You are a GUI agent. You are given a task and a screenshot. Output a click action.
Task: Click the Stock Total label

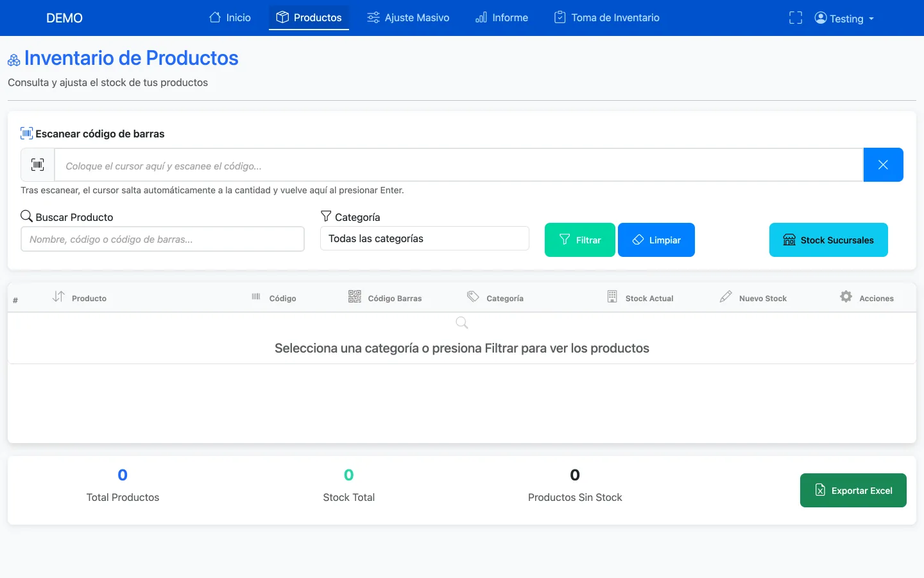point(348,497)
